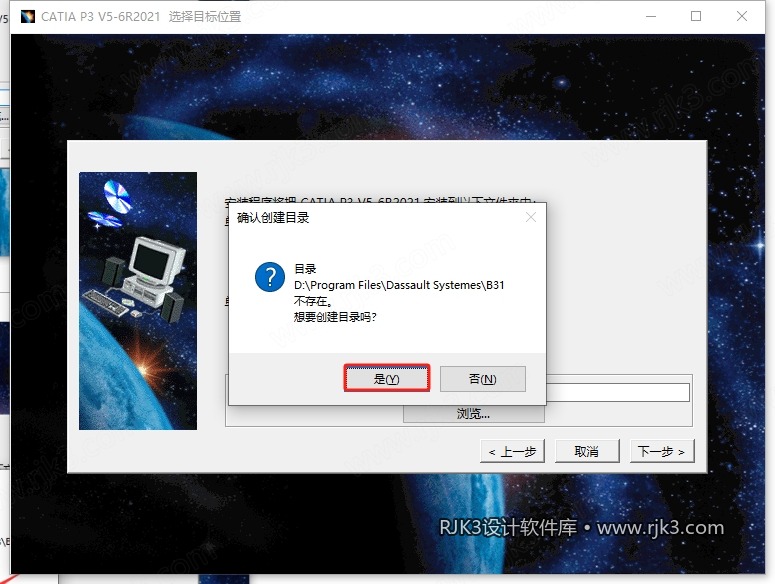Cancel the installation with 取消
The height and width of the screenshot is (584, 775).
point(587,451)
